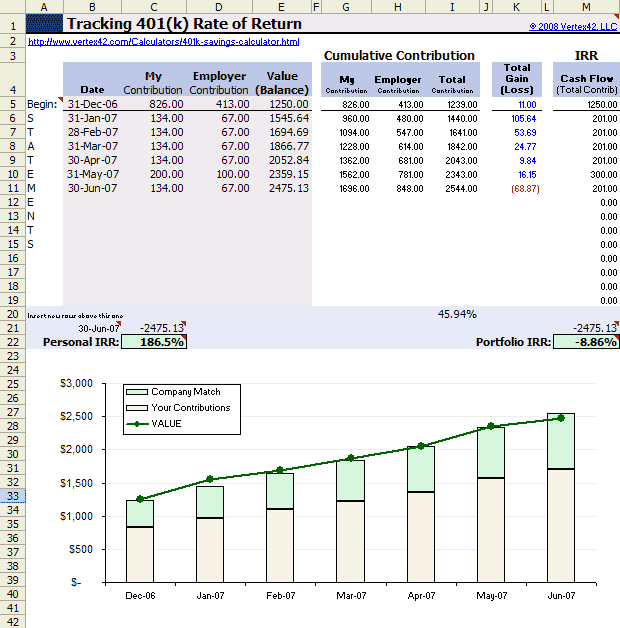Click cumulative my contribution 1696.00
The image size is (620, 628).
346,189
